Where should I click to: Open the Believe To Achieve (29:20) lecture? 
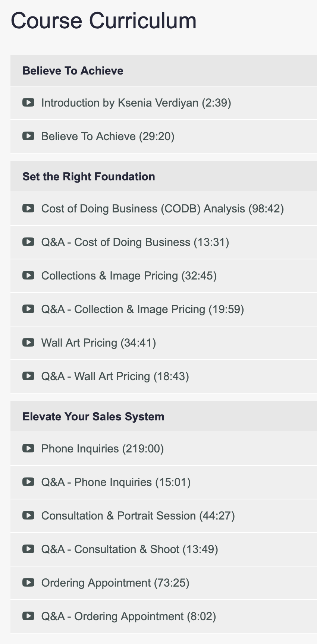point(164,136)
